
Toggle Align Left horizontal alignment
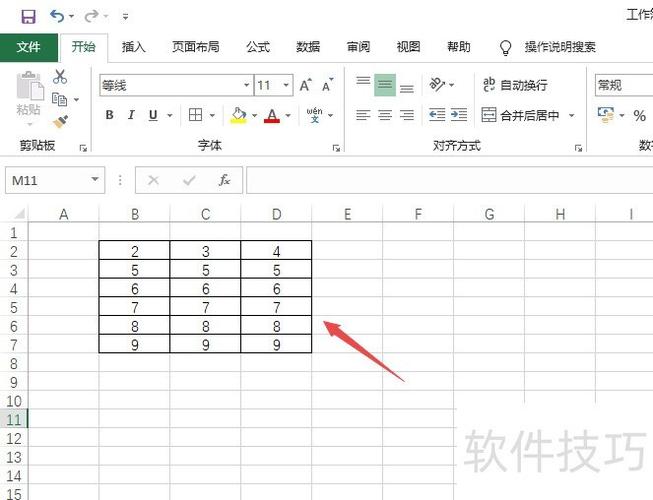[363, 115]
